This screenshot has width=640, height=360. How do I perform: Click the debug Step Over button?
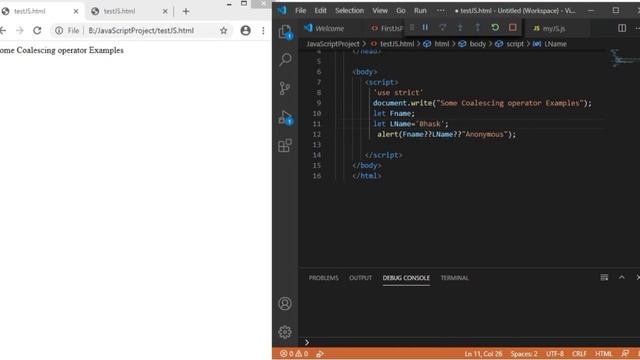(x=442, y=27)
